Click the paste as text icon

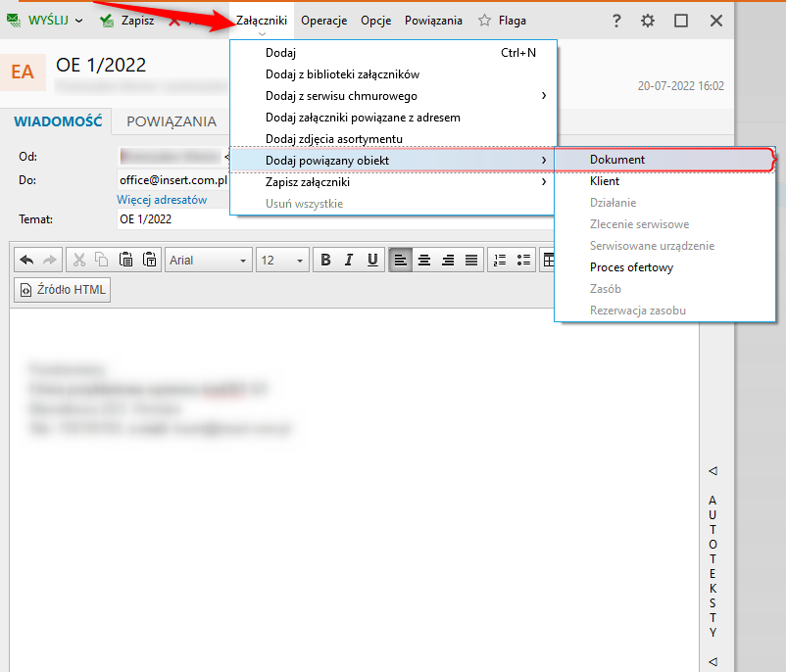tap(149, 260)
